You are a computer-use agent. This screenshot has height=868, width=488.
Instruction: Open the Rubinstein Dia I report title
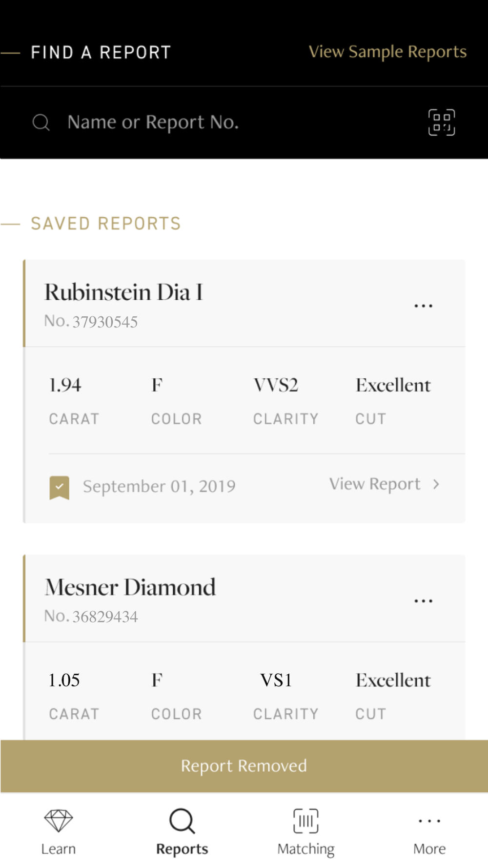(x=123, y=292)
